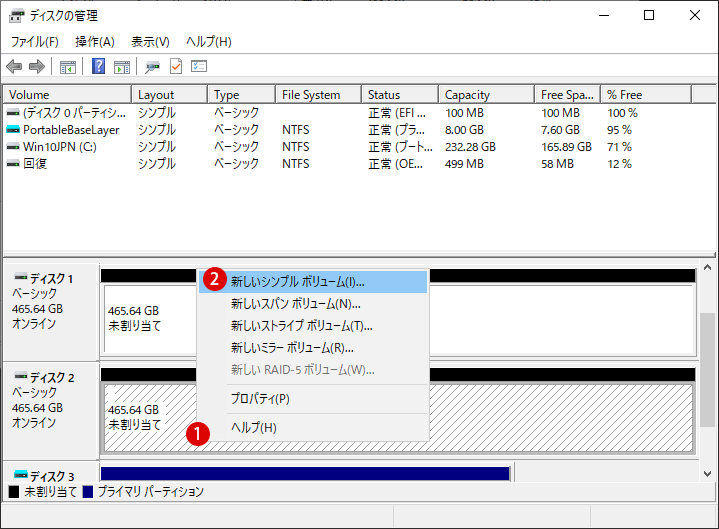The width and height of the screenshot is (719, 529).
Task: Select the 回復 volume name
Action: pyautogui.click(x=35, y=164)
